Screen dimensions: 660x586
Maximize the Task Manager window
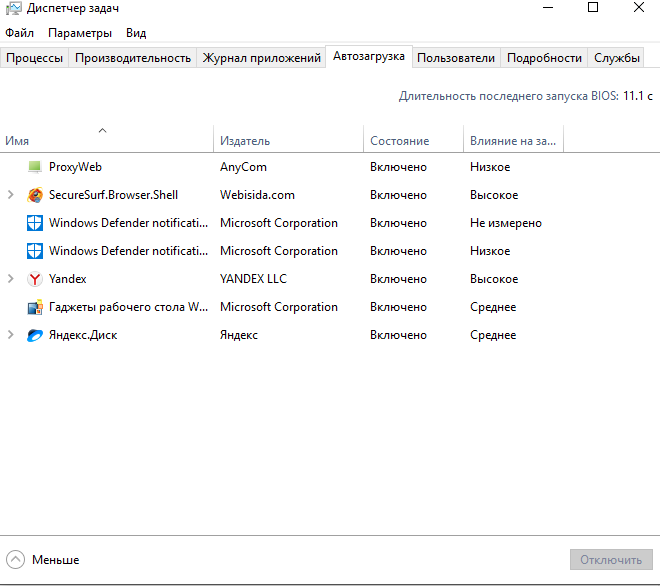pyautogui.click(x=593, y=7)
